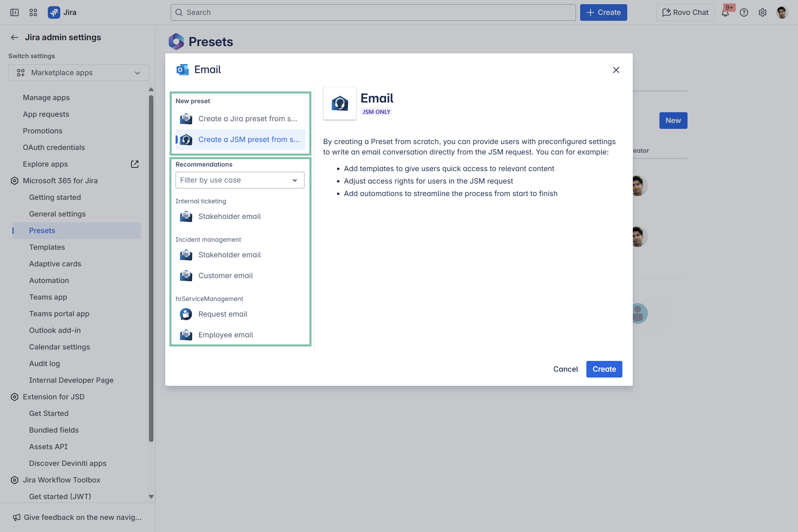798x532 pixels.
Task: Open the settings gear icon
Action: click(763, 13)
